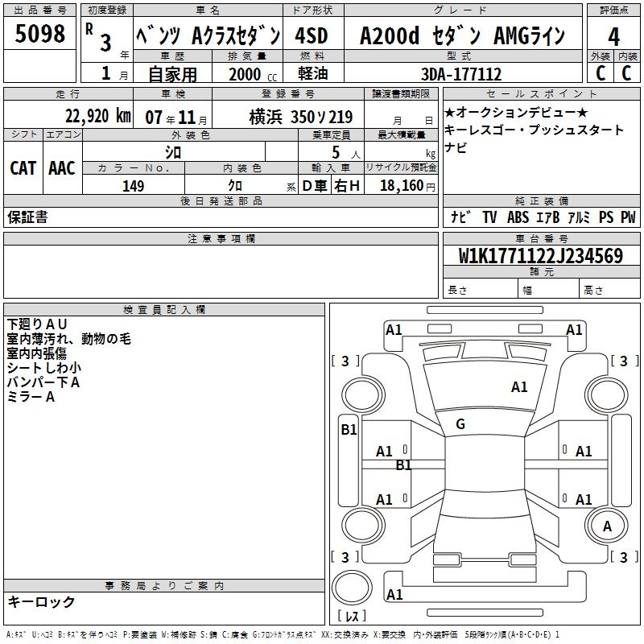Click lot number 5098
This screenshot has width=644, height=644.
tap(39, 34)
